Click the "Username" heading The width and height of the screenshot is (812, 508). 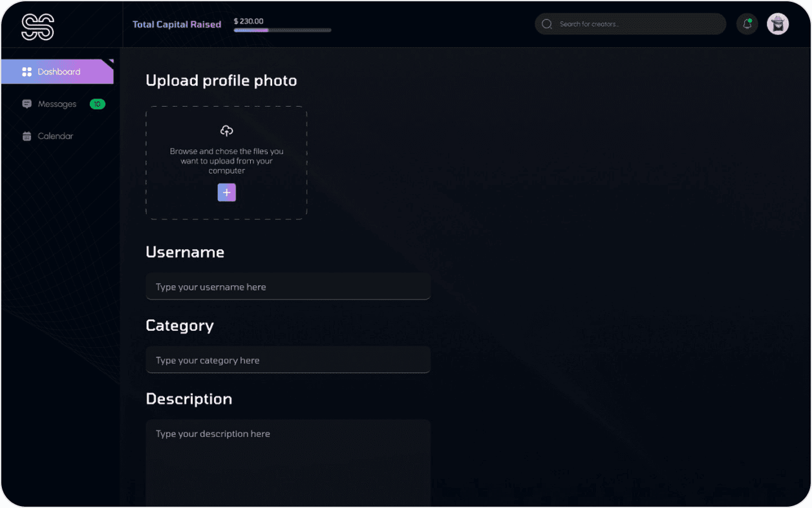point(185,252)
